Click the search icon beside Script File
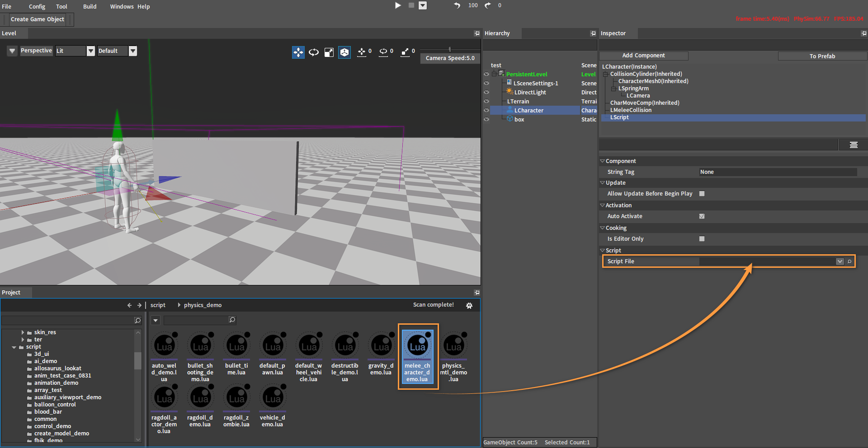The height and width of the screenshot is (448, 868). click(849, 261)
